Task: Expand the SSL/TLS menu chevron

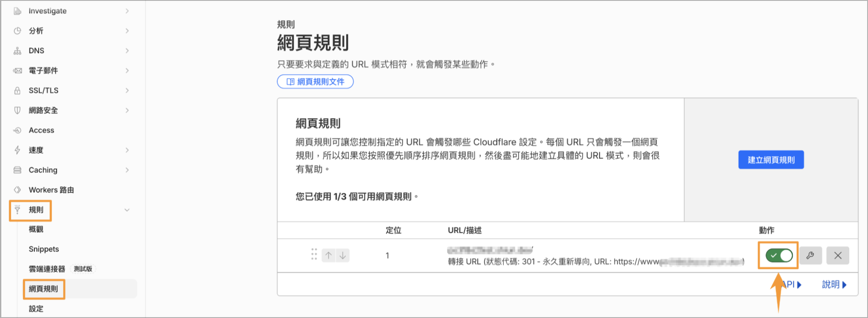Action: [x=127, y=90]
